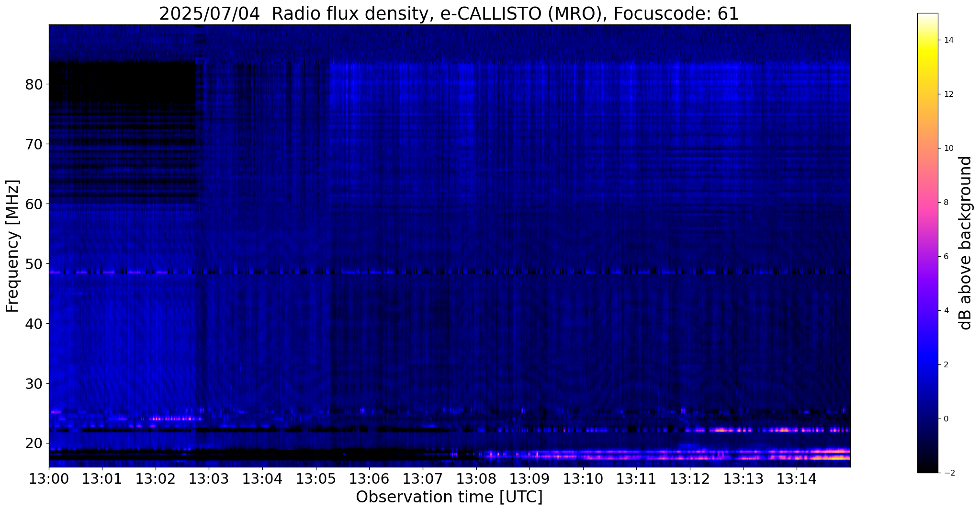Click the "dB above background" colorbar label
The width and height of the screenshot is (980, 511).
point(966,243)
